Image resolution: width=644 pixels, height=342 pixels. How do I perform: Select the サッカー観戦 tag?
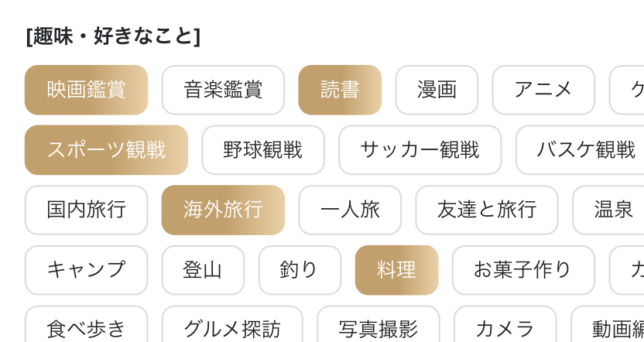pos(420,150)
